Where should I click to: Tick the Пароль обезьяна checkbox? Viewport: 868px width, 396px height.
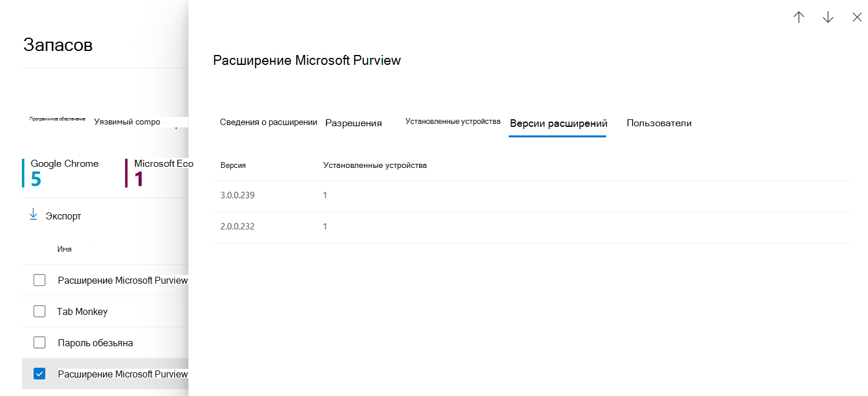click(x=39, y=343)
